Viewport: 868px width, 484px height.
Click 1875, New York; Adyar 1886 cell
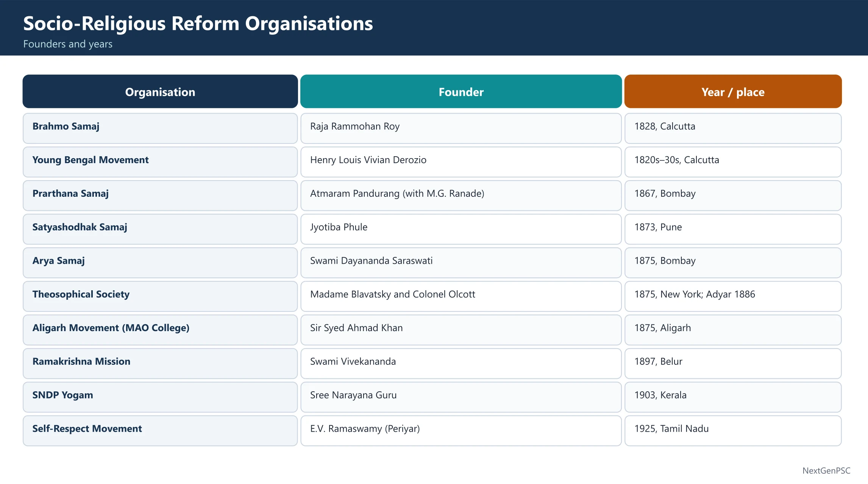click(733, 296)
